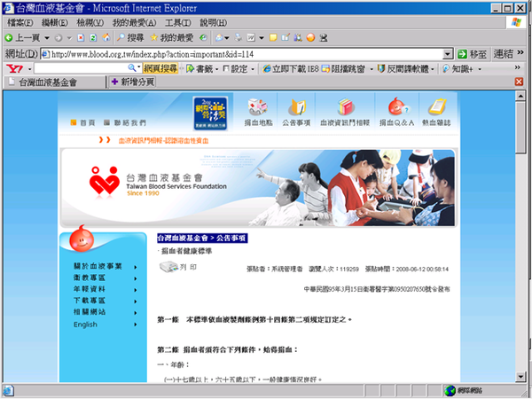This screenshot has width=532, height=399.
Task: Print the page with printer icon
Action: 239,37
